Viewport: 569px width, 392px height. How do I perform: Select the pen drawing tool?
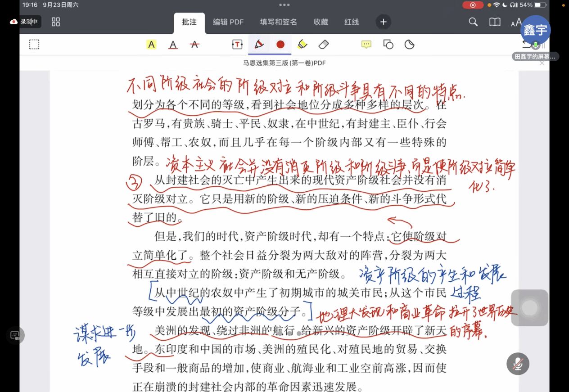click(259, 45)
